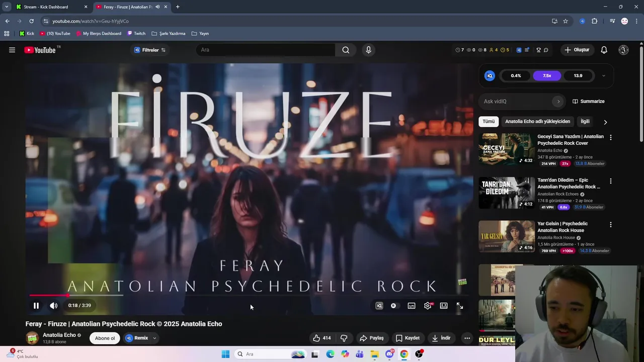Screen dimensions: 644x362
Task: Open the Chrome tab search dropdown arrow
Action: [x=7, y=7]
